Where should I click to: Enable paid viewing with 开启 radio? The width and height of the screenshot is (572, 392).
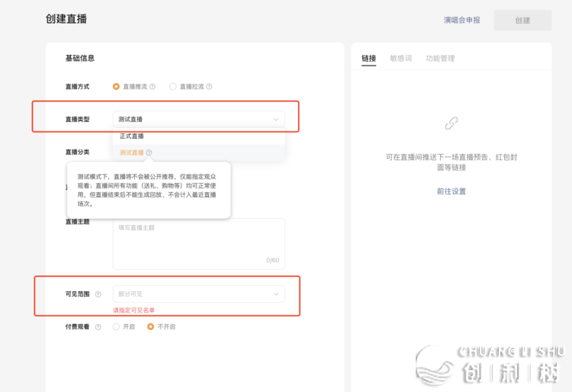(117, 326)
